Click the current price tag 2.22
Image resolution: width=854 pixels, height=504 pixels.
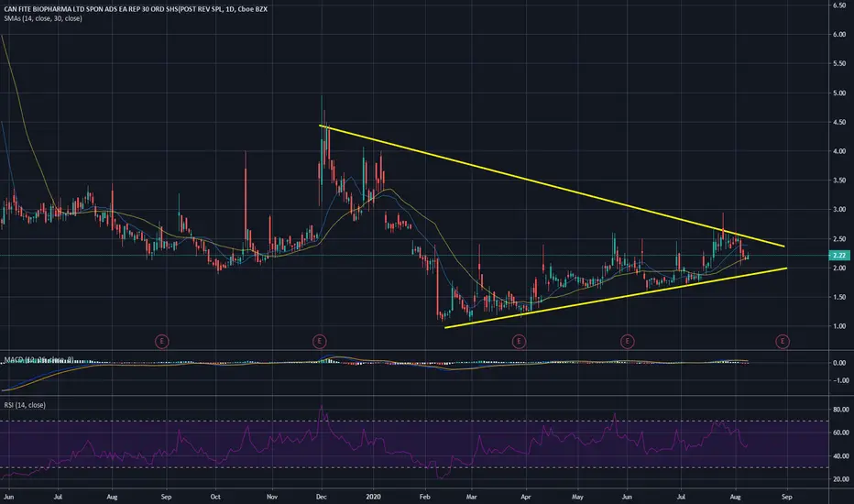click(x=839, y=255)
